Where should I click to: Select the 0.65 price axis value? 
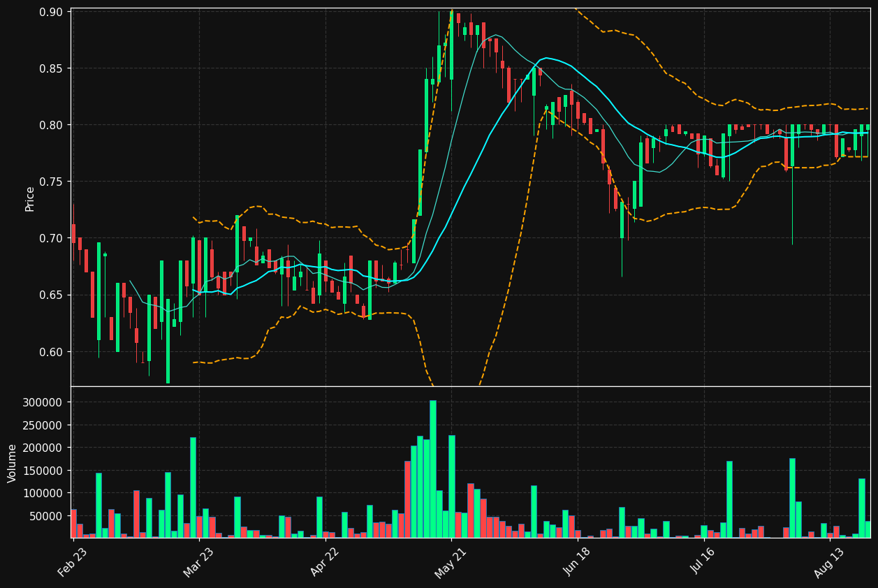tap(52, 295)
